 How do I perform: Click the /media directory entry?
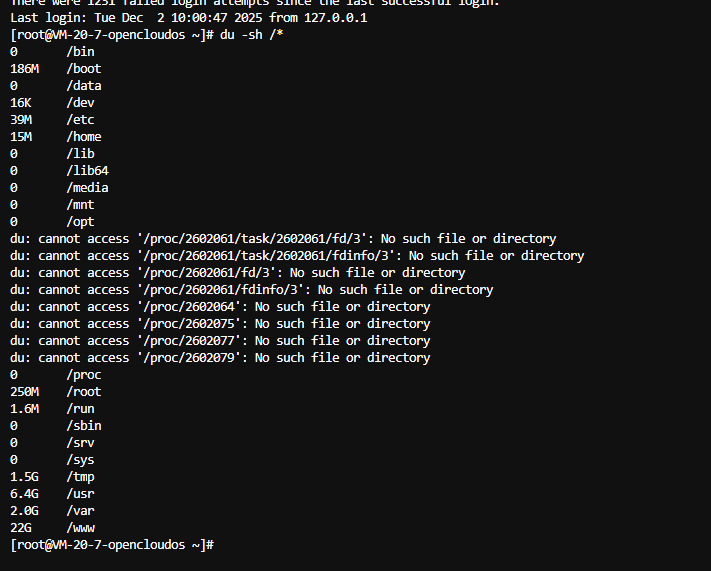coord(87,188)
